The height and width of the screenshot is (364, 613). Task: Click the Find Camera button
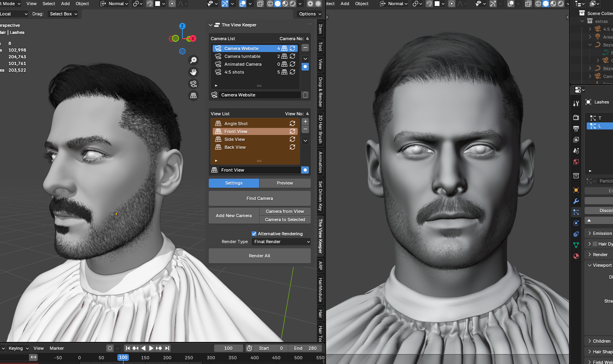260,198
